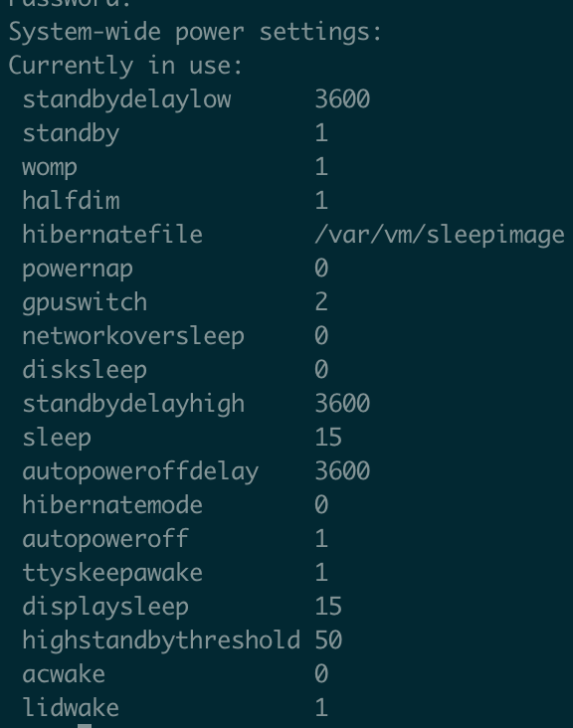Image resolution: width=573 pixels, height=728 pixels.
Task: Click the autopoweroffdelay setting name
Action: tap(140, 472)
